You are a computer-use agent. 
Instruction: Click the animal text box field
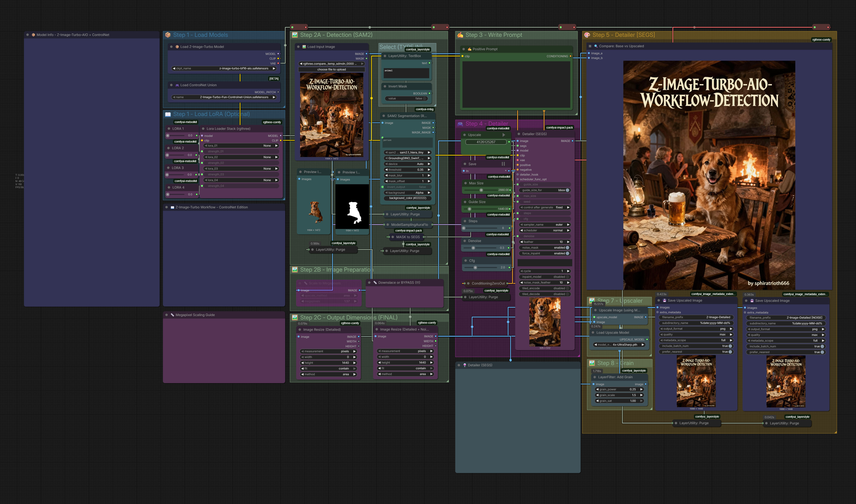pyautogui.click(x=406, y=73)
